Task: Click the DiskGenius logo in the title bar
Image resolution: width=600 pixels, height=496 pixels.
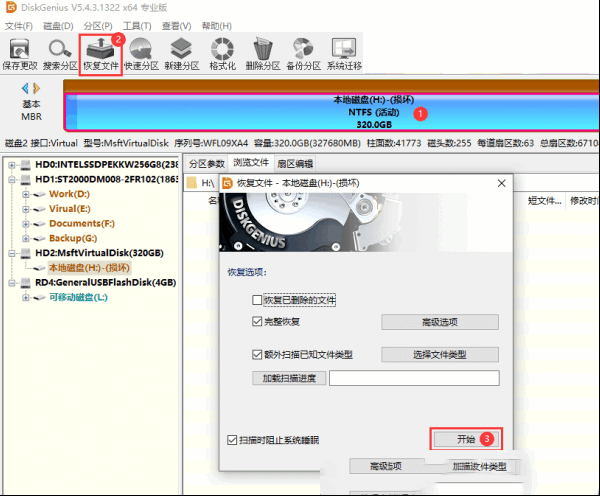Action: click(11, 7)
